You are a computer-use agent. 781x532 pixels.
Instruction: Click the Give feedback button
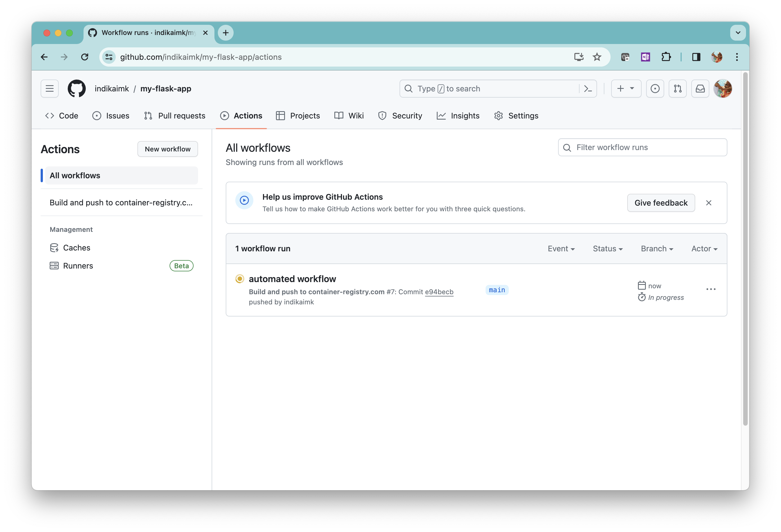[x=661, y=203]
